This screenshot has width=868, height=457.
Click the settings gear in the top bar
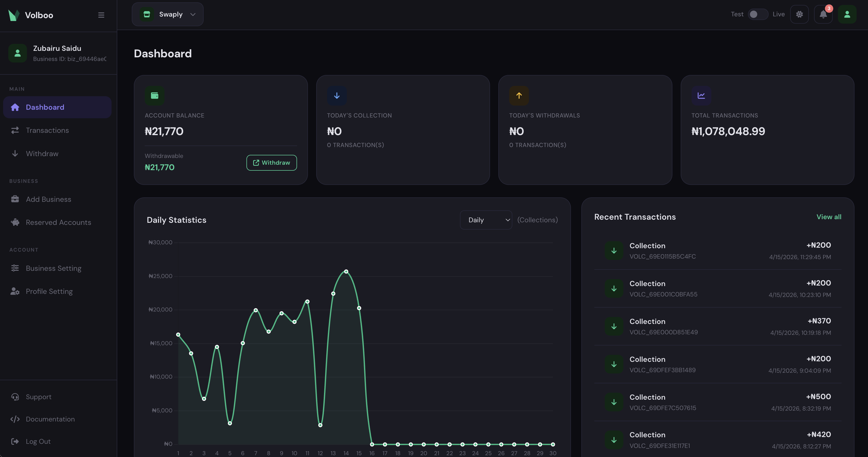[x=799, y=14]
